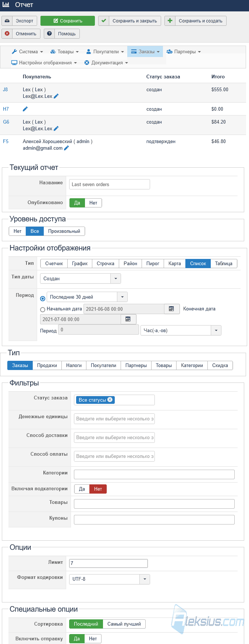Screen dimensions: 249x644
Task: Select display type Таблица
Action: pyautogui.click(x=224, y=263)
